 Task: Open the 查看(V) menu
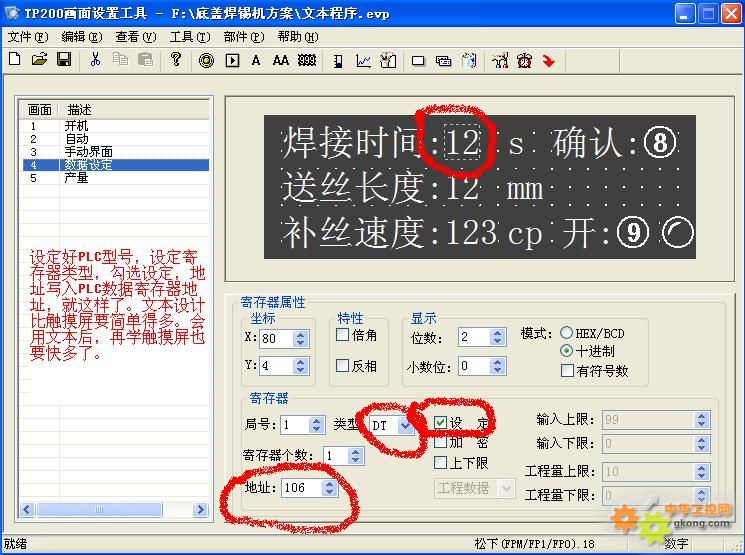click(x=136, y=37)
